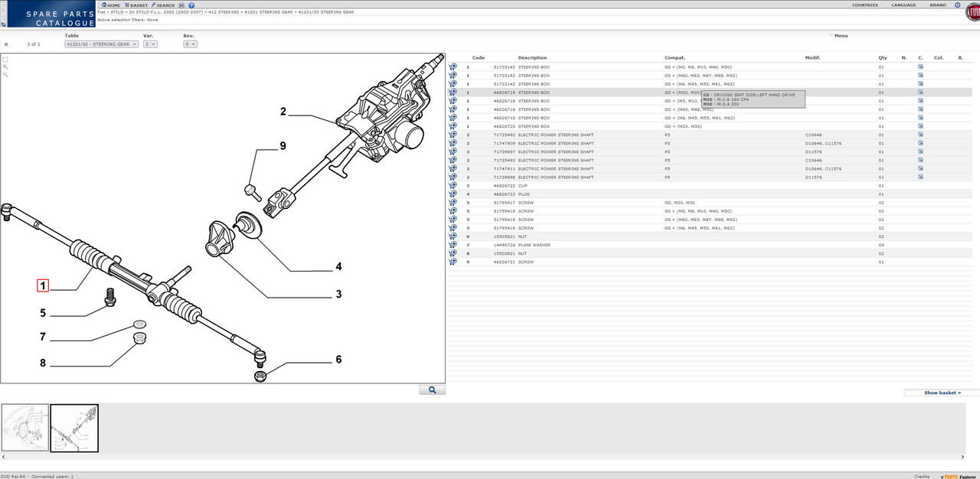
Task: Add CUP 46826722 to basket
Action: tap(452, 186)
